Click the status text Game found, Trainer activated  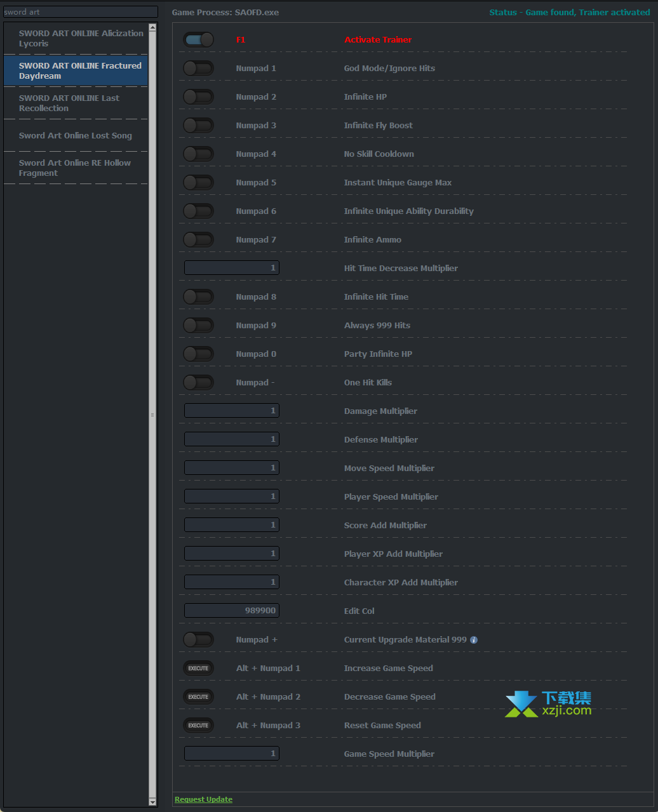click(x=569, y=12)
